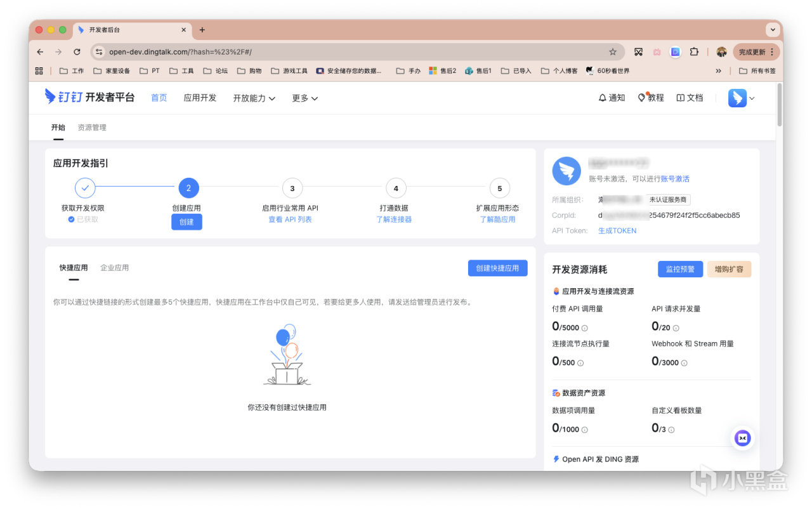Screen dimensions: 812x509
Task: Open the 所有书签 folder
Action: pos(757,71)
